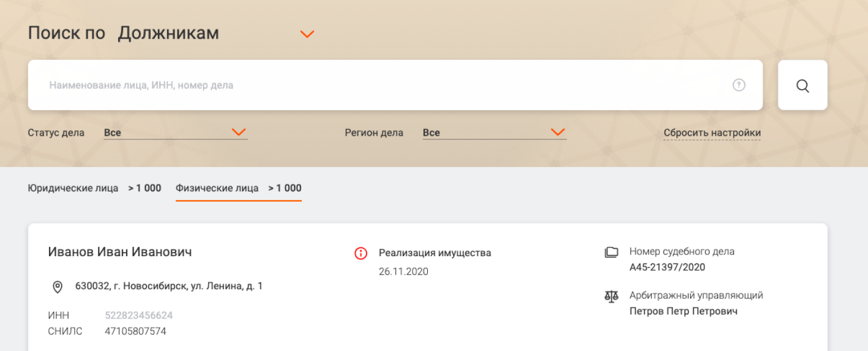Viewport: 868px width, 351px height.
Task: Click the scales arbitration manager icon
Action: pyautogui.click(x=611, y=296)
